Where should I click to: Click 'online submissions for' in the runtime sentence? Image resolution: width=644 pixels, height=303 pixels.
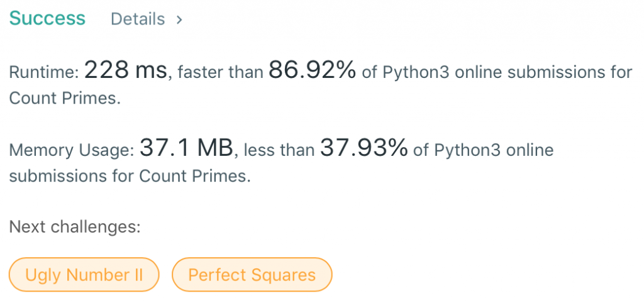pyautogui.click(x=541, y=72)
